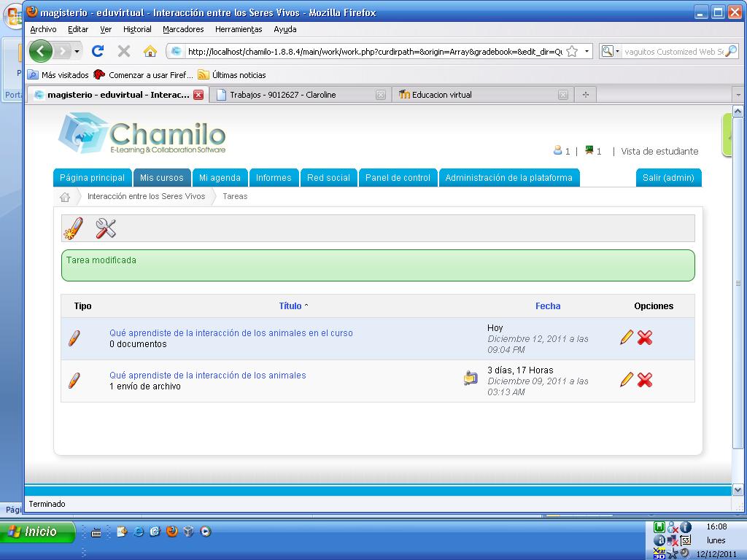This screenshot has width=747, height=560.
Task: Open the search engine selector dropdown
Action: (610, 52)
